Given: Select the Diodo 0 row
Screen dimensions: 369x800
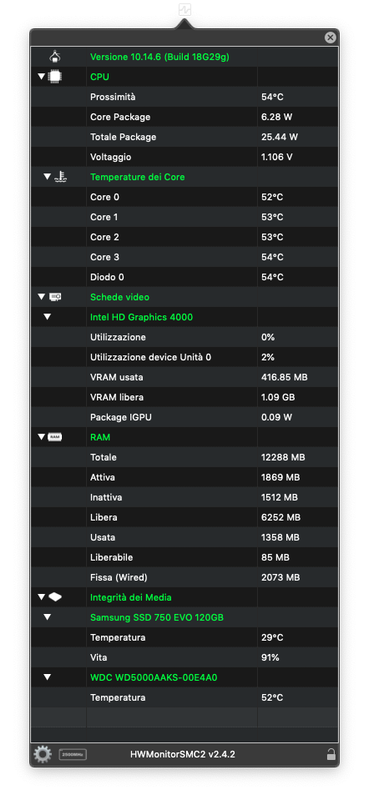Looking at the screenshot, I should click(x=185, y=277).
